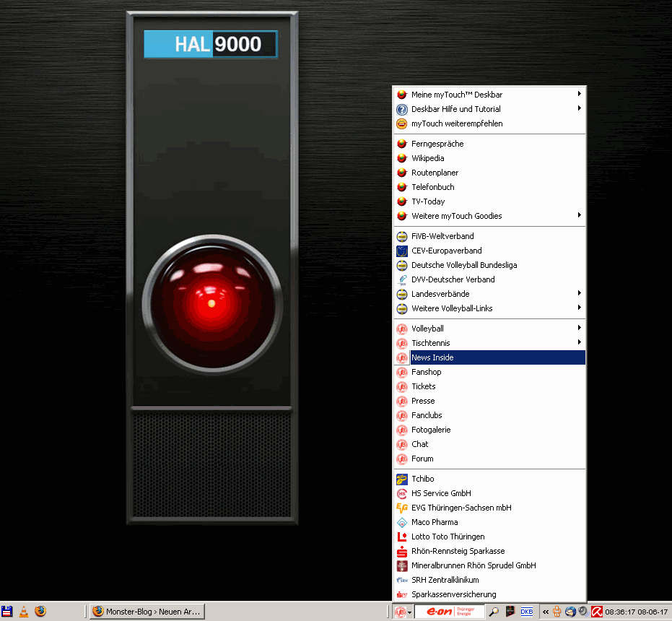Screen dimensions: 672x621
Task: Click orange figure tray icon
Action: (557, 612)
